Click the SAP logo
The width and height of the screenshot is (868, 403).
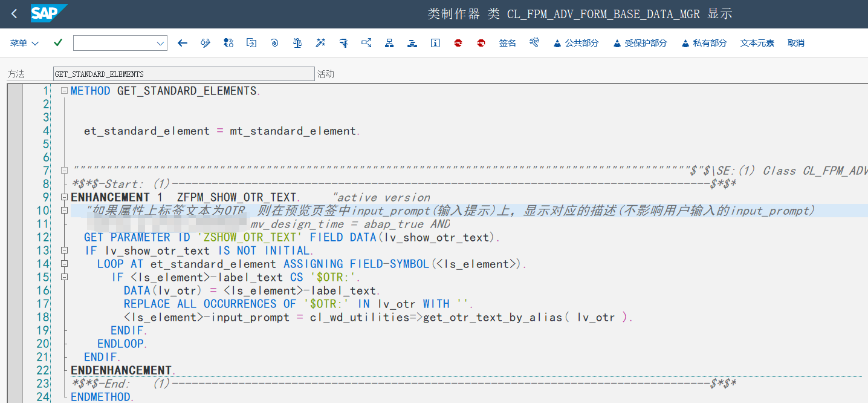click(x=49, y=13)
